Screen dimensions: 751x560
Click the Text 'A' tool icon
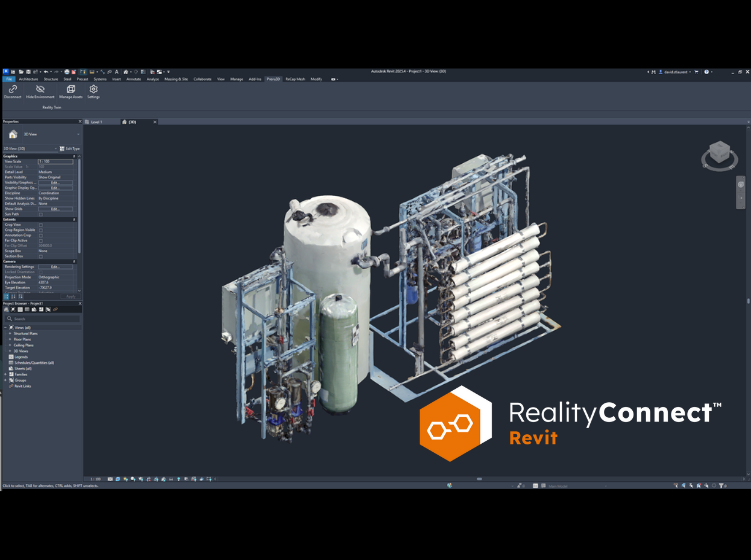pos(116,72)
